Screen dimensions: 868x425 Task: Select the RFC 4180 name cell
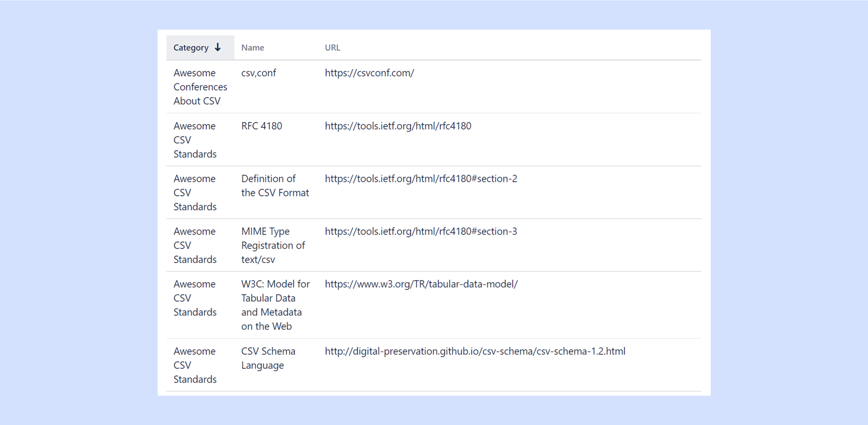(261, 126)
